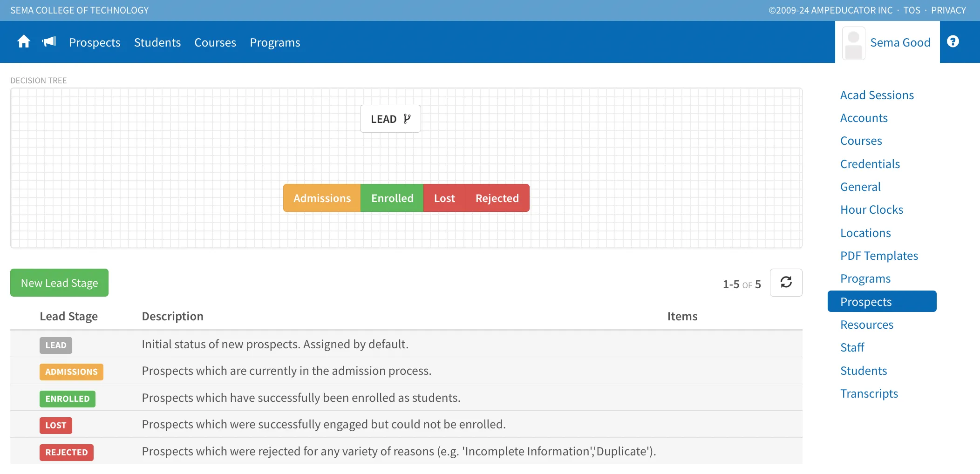980x474 pixels.
Task: Open Programs in top navigation
Action: [275, 42]
